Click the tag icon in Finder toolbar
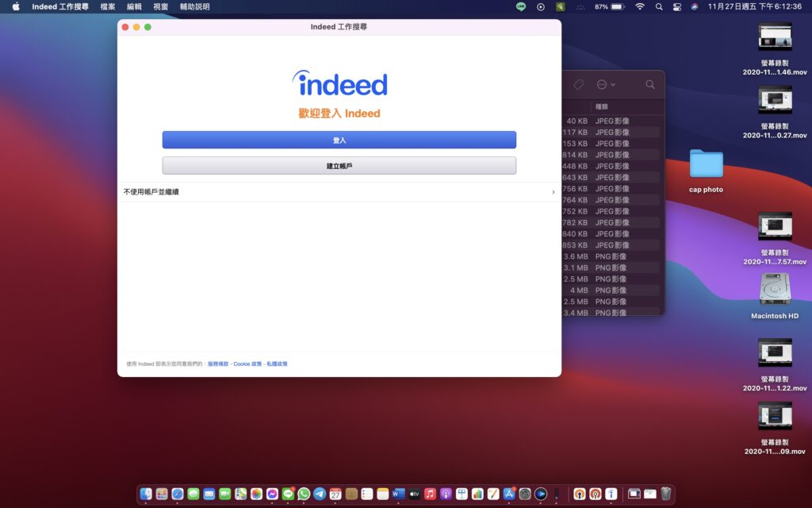 click(x=578, y=84)
